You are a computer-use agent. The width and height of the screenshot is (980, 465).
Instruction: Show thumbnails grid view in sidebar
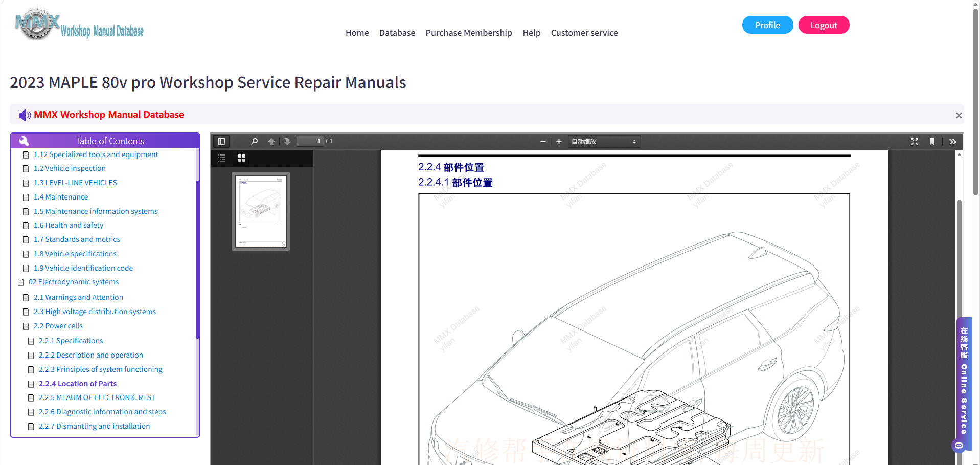(x=242, y=158)
